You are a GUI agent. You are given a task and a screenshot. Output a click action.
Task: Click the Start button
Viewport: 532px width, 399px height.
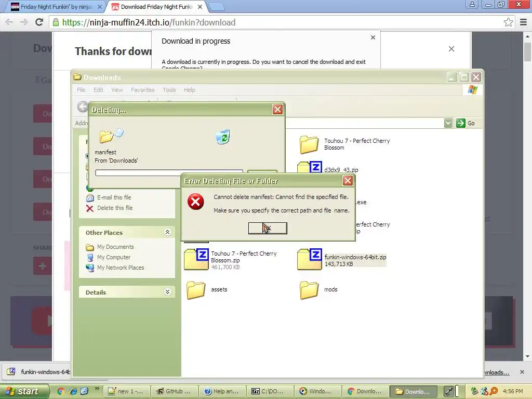click(24, 391)
